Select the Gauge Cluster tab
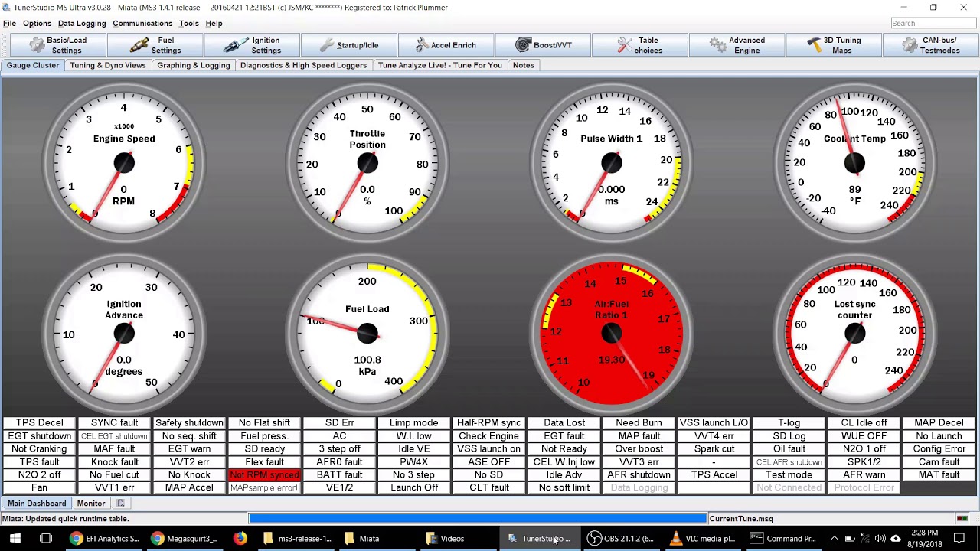Screen dimensions: 980x551 [x=33, y=65]
